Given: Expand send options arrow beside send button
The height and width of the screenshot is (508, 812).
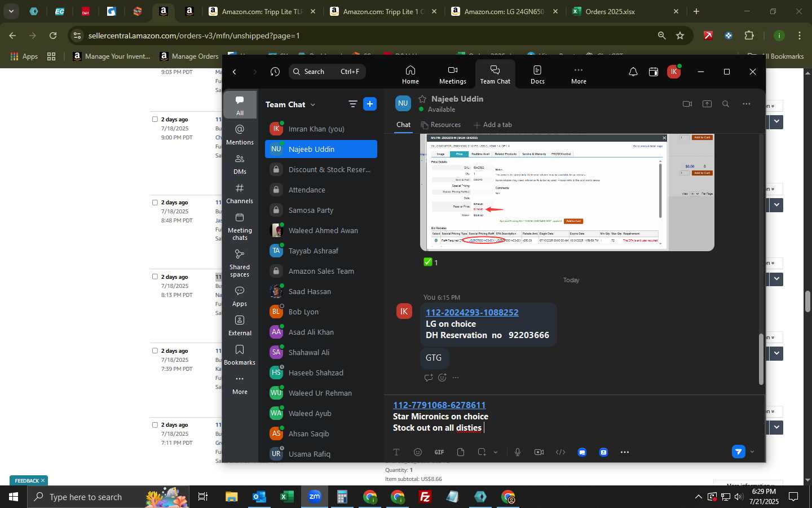Looking at the screenshot, I should [x=752, y=452].
